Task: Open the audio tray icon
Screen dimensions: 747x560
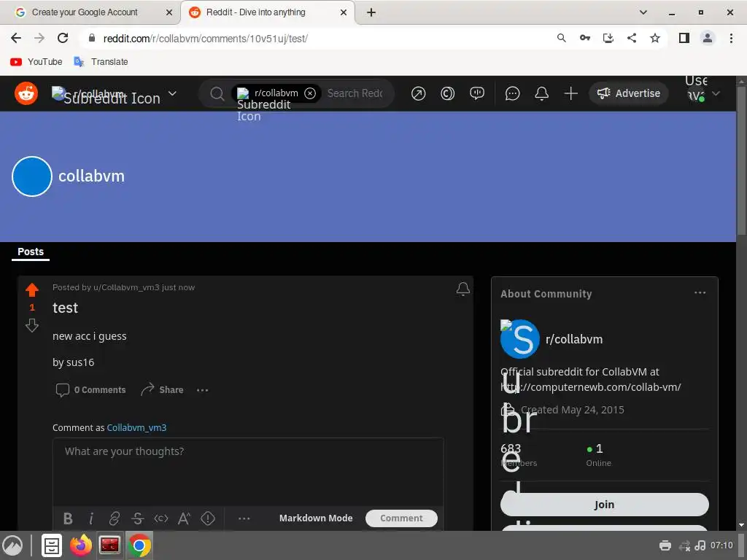Action: click(700, 545)
